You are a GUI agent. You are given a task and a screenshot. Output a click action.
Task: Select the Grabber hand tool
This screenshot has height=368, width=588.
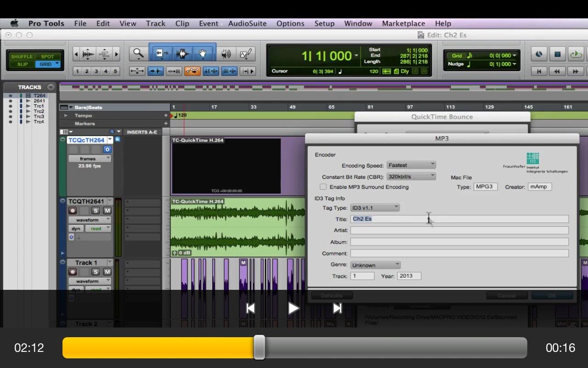click(x=203, y=54)
